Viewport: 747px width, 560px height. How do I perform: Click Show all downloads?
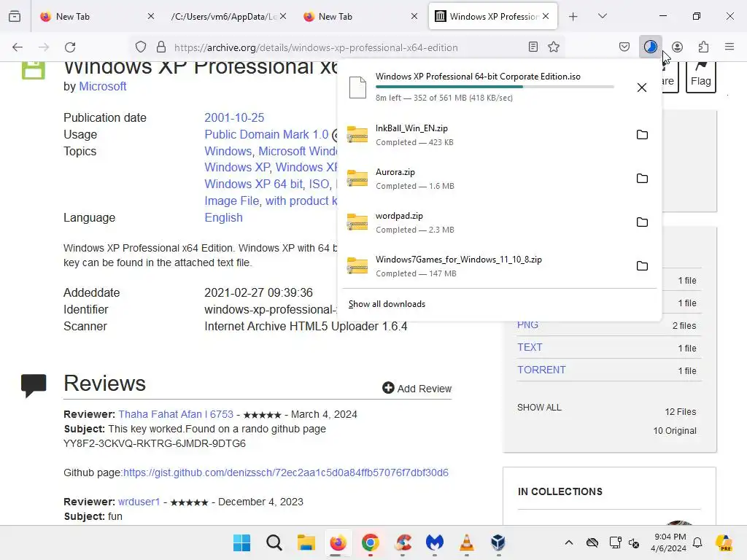click(387, 304)
